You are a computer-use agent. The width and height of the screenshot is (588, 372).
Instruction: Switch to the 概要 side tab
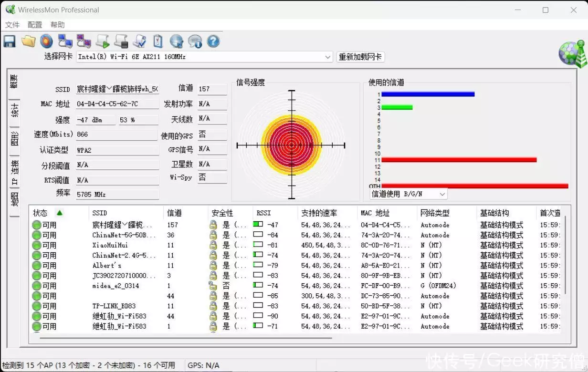(x=14, y=83)
